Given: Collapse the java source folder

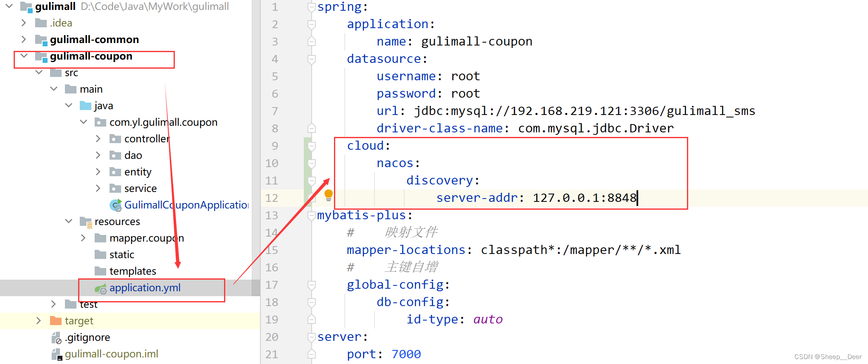Looking at the screenshot, I should (x=69, y=105).
